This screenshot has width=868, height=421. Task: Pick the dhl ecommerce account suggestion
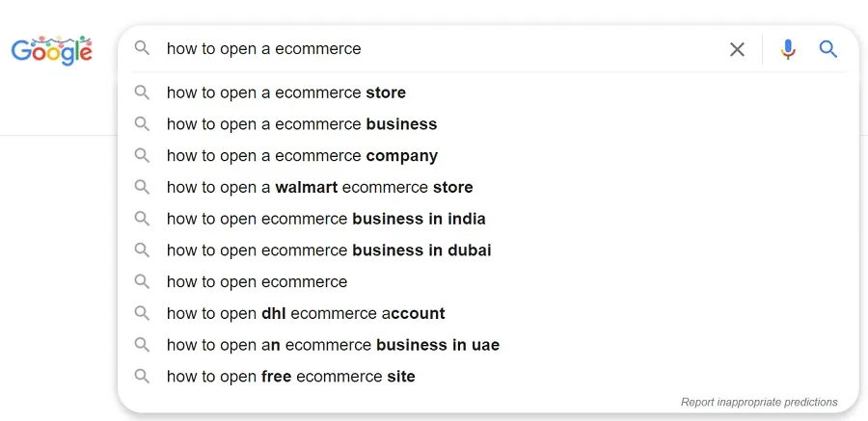(x=306, y=313)
